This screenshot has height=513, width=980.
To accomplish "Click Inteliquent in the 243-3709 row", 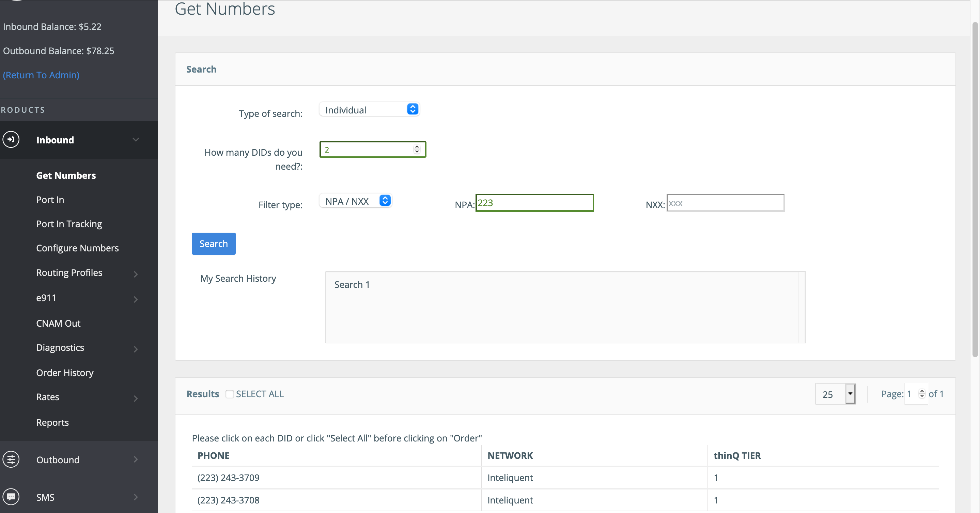I will coord(510,478).
